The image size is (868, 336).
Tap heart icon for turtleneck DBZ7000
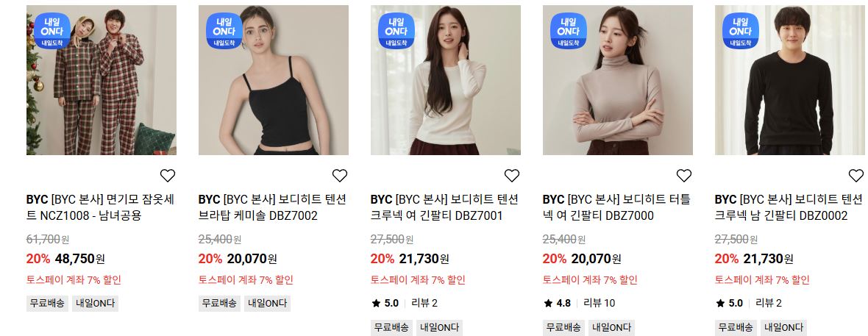pos(684,176)
